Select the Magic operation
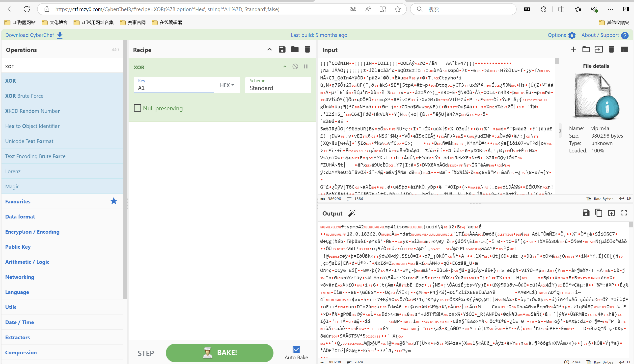Viewport: 634px width, 364px height. (63, 187)
